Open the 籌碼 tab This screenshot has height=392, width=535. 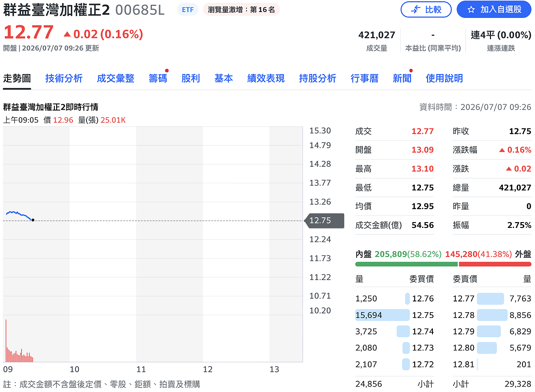158,78
